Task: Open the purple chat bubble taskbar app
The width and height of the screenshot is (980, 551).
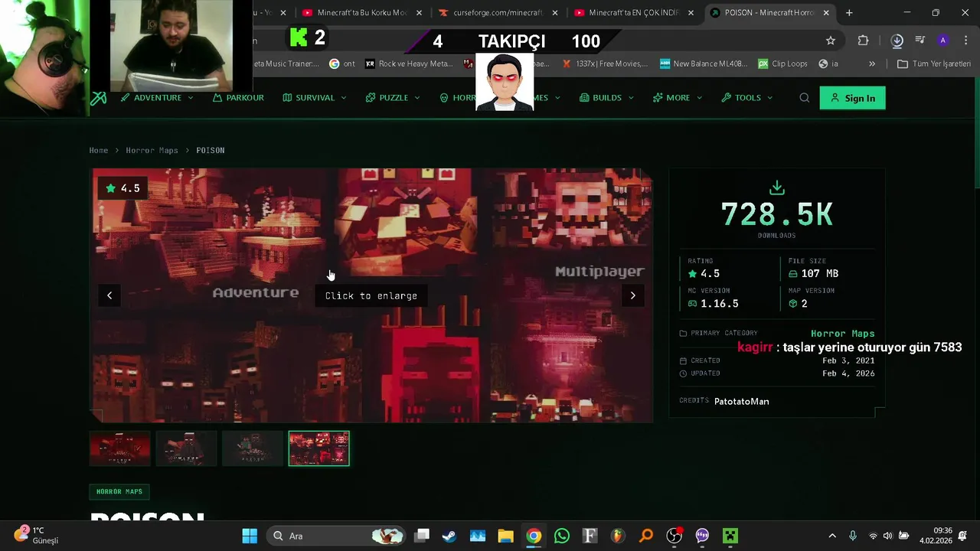Action: 702,536
